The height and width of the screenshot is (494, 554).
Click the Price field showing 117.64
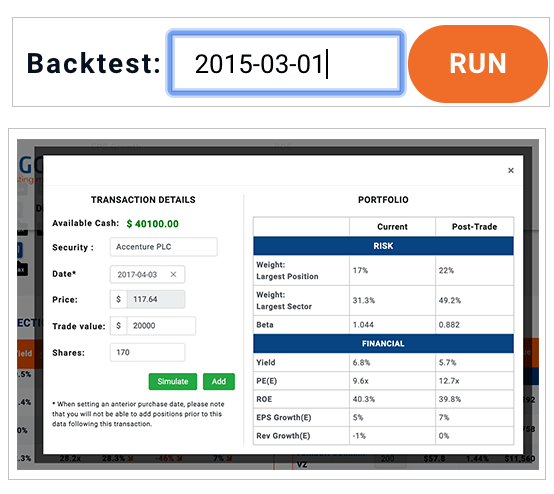(x=155, y=299)
